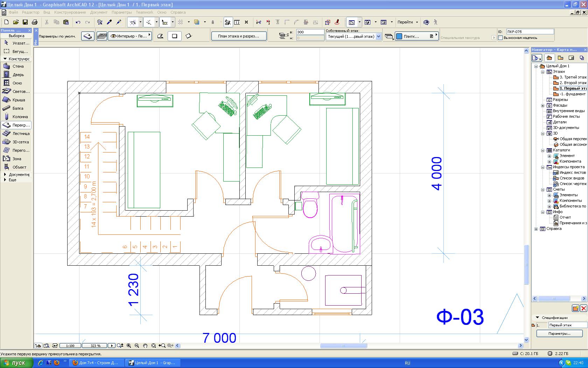The image size is (588, 368).
Task: Click the План этажа и разрез button
Action: (239, 36)
